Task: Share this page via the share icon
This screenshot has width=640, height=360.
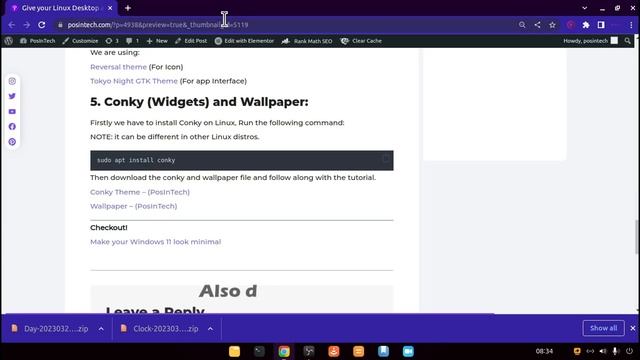Action: pyautogui.click(x=537, y=25)
